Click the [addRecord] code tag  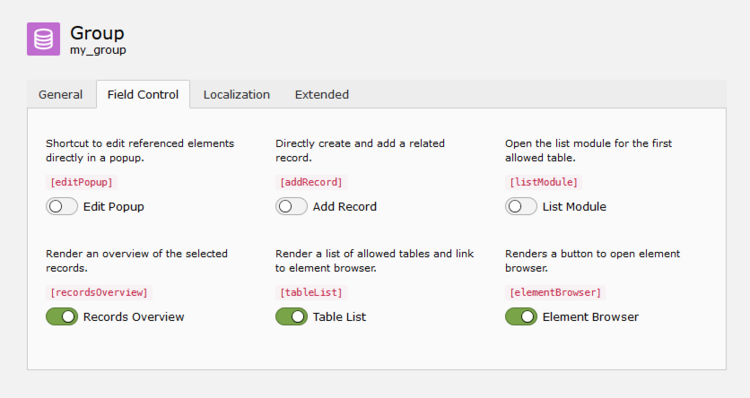click(311, 182)
